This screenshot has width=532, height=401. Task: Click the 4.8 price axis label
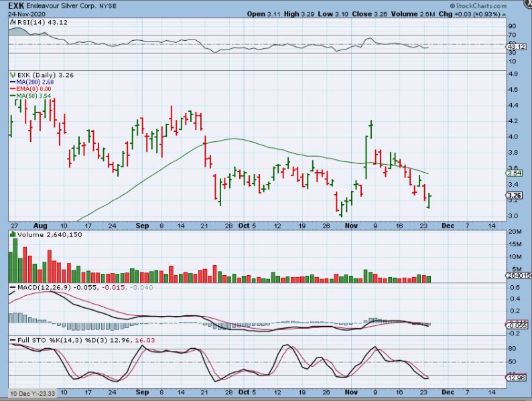tap(513, 74)
